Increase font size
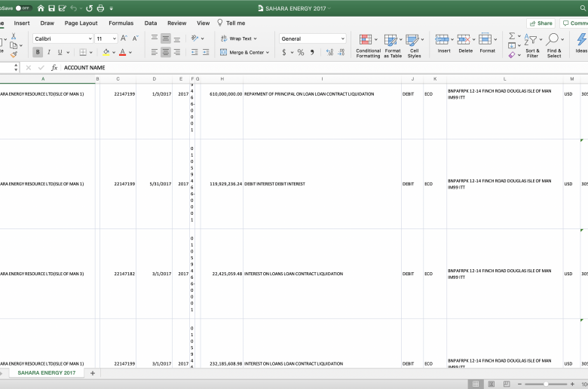588x389 pixels. pyautogui.click(x=124, y=38)
